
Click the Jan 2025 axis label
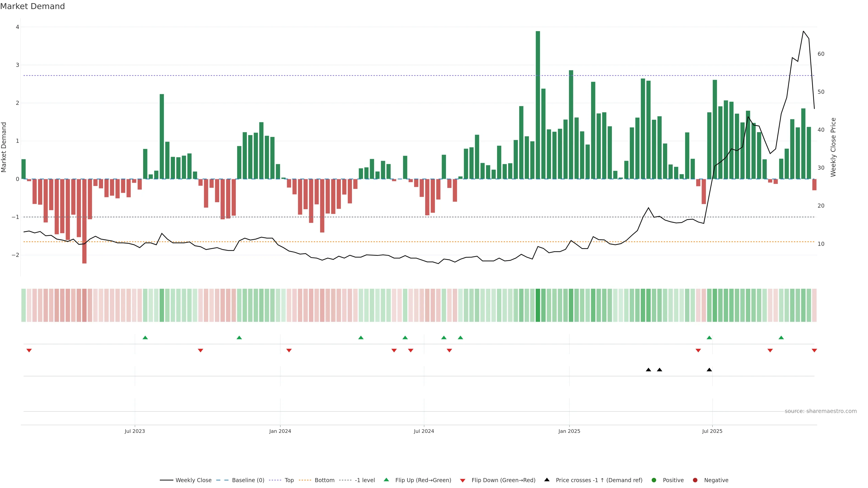pos(569,431)
